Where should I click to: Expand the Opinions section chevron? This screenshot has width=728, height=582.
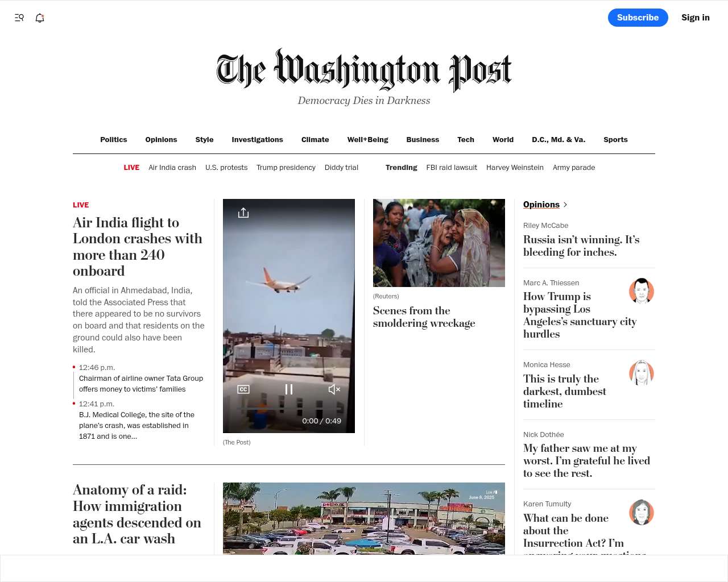(x=565, y=205)
